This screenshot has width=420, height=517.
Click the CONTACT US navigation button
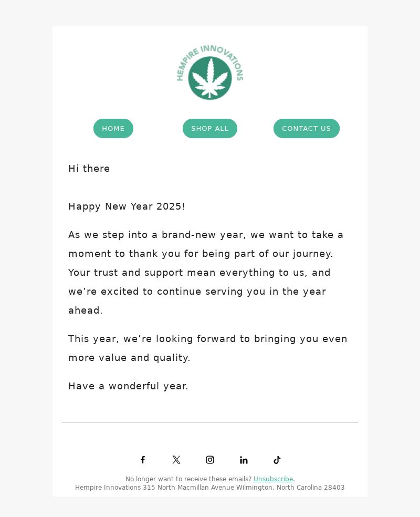pos(307,128)
